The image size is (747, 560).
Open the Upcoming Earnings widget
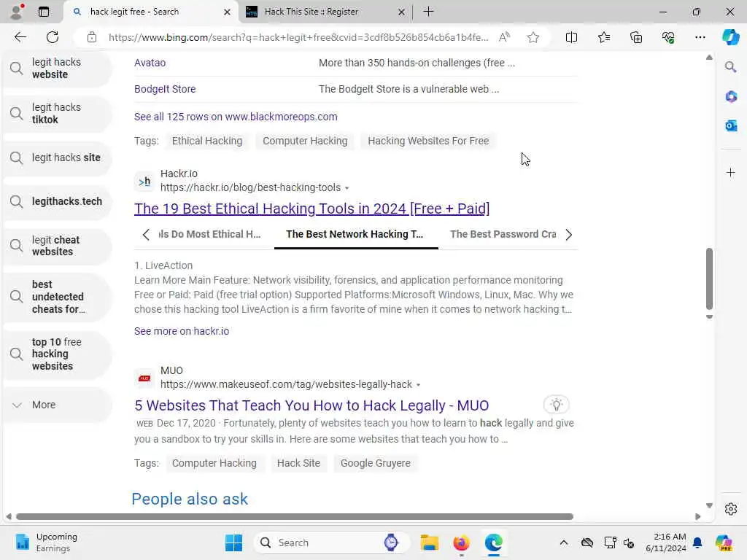46,542
